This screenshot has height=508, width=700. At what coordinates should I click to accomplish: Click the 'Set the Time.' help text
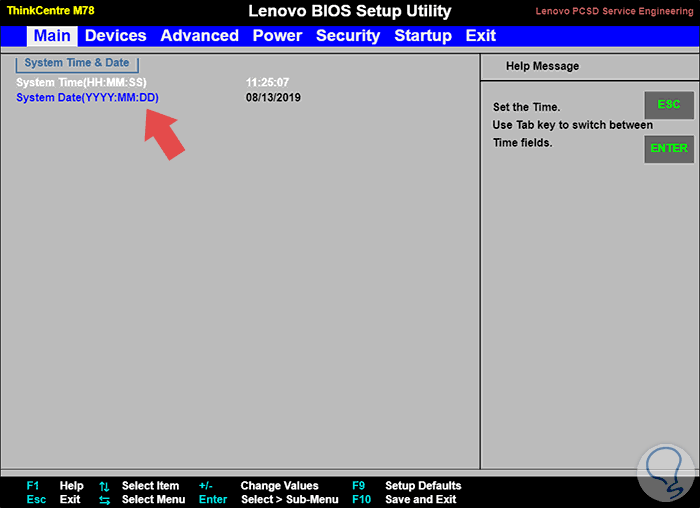point(526,107)
